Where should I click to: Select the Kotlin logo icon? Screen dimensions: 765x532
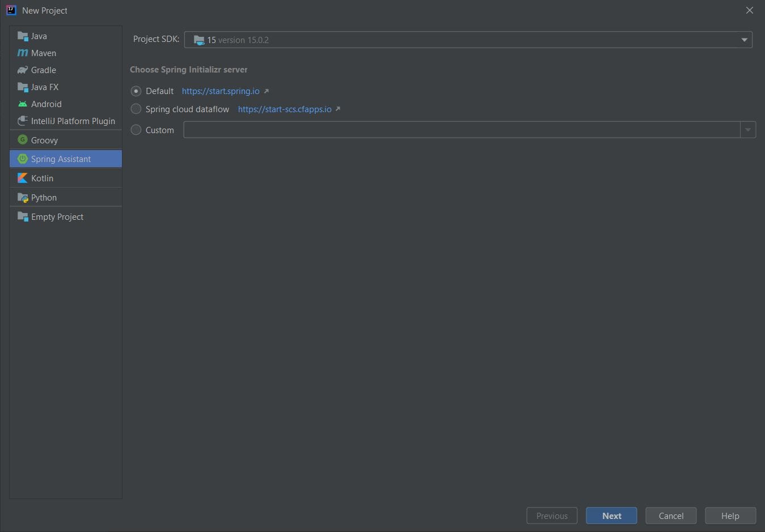(x=23, y=178)
